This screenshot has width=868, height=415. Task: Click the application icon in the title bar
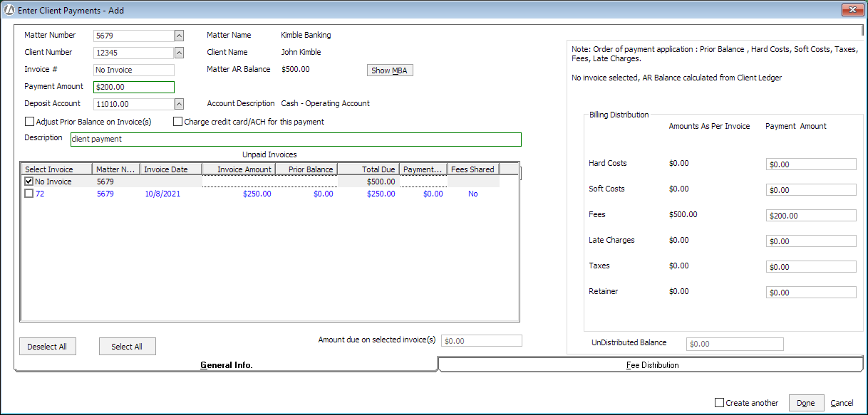(x=9, y=9)
